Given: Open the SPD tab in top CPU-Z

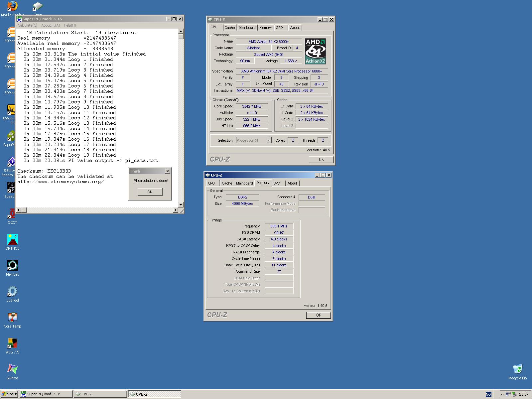Looking at the screenshot, I should [280, 28].
